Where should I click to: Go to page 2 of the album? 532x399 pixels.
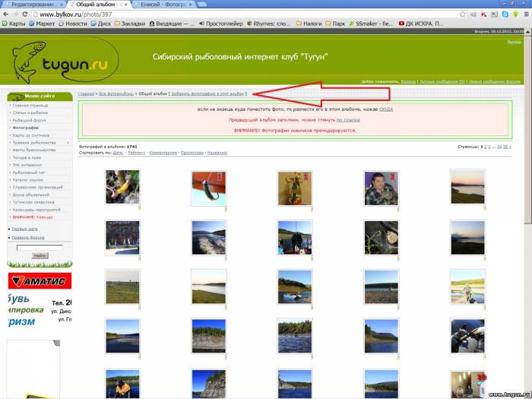[486, 147]
